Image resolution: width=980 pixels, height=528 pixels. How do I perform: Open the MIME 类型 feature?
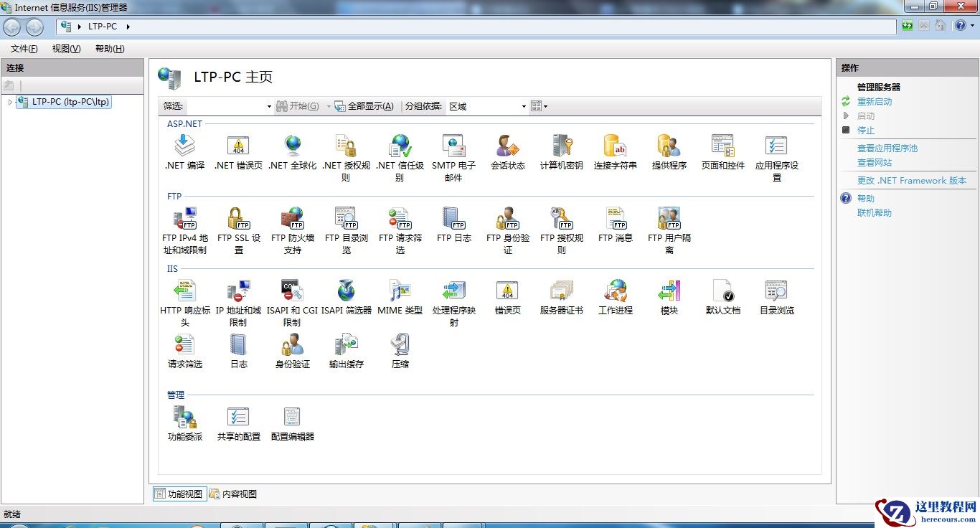tap(400, 293)
